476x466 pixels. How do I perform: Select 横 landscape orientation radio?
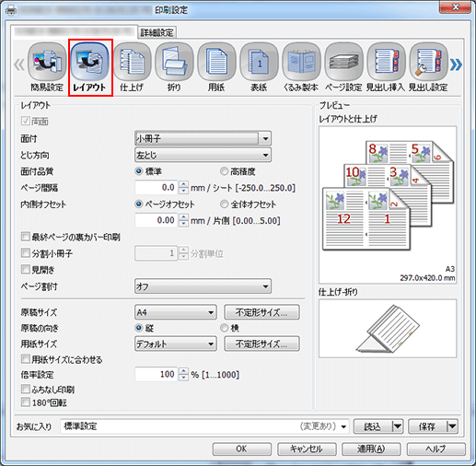point(225,328)
